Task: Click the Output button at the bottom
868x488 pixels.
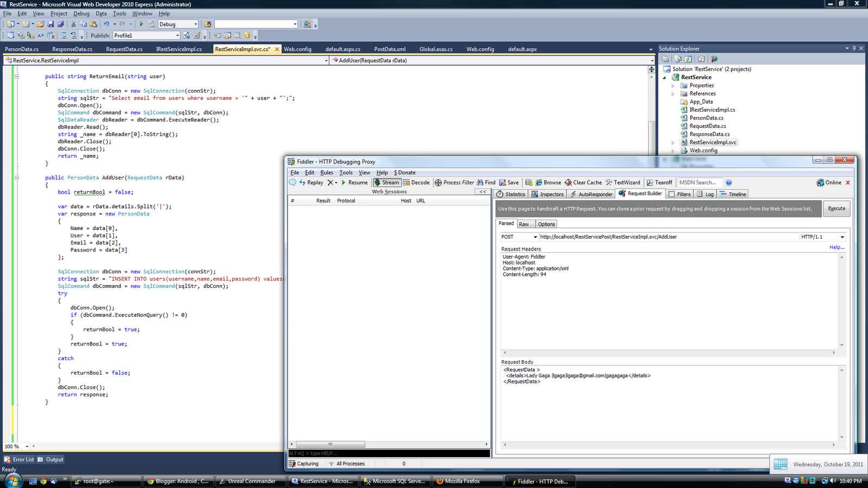Action: [x=50, y=459]
